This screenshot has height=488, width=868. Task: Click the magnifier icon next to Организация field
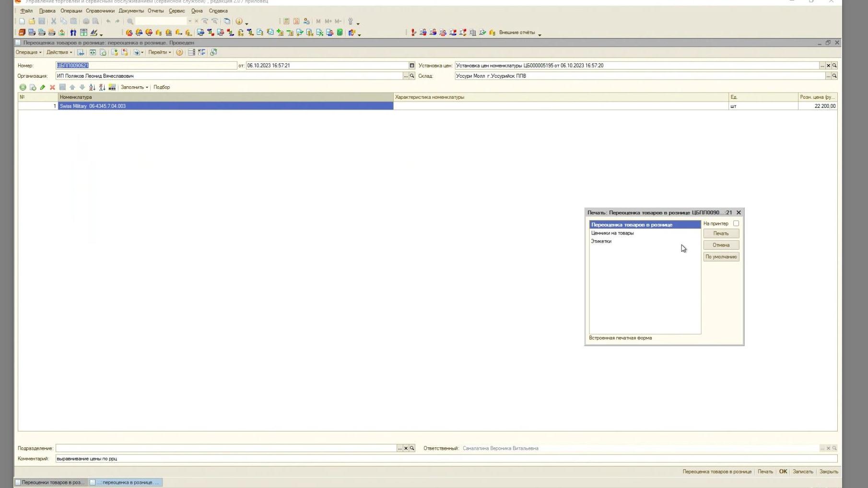(412, 76)
